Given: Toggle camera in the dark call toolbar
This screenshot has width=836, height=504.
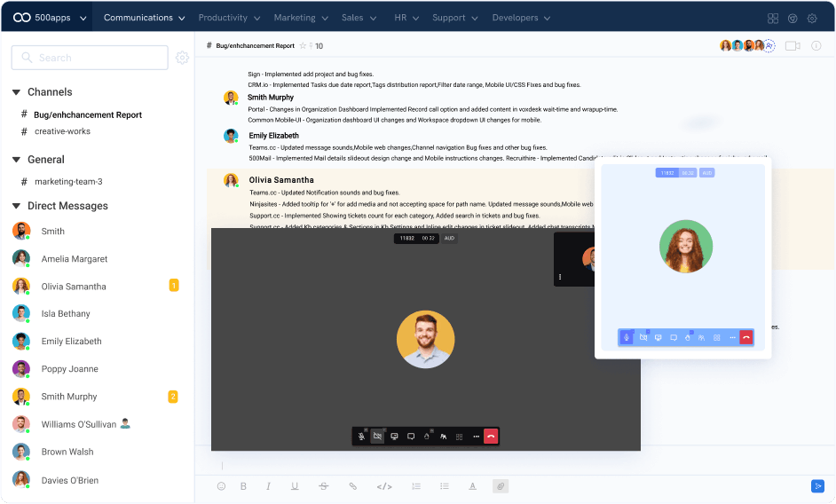Looking at the screenshot, I should (377, 437).
